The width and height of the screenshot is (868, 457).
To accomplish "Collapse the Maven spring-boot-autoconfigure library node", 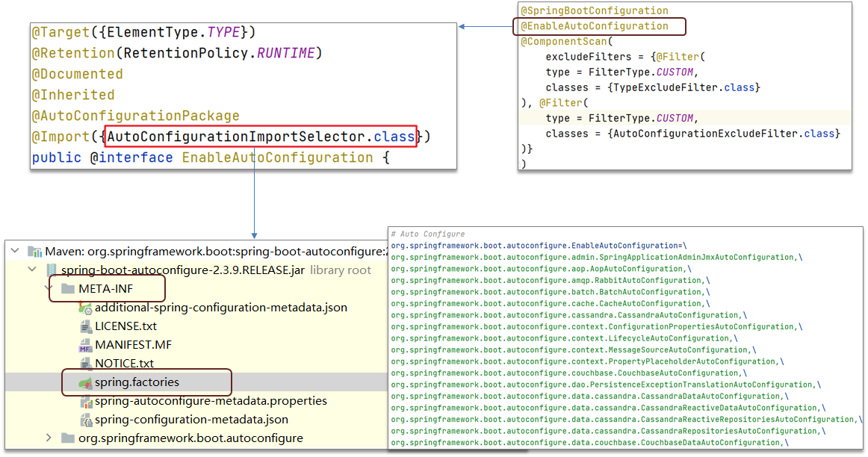I will (x=15, y=251).
